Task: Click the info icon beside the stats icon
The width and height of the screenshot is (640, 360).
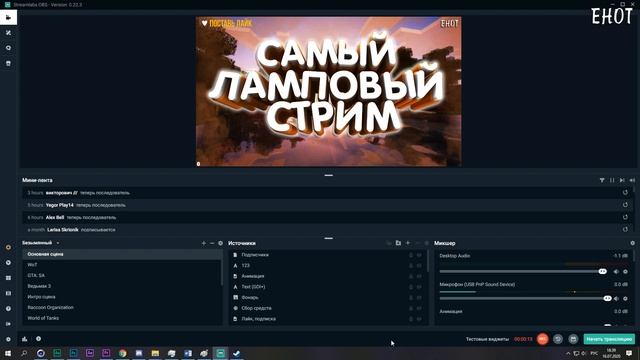Action: [x=38, y=339]
